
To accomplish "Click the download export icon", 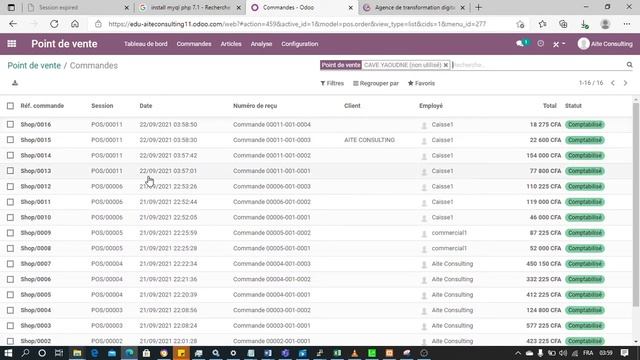I will pyautogui.click(x=15, y=83).
